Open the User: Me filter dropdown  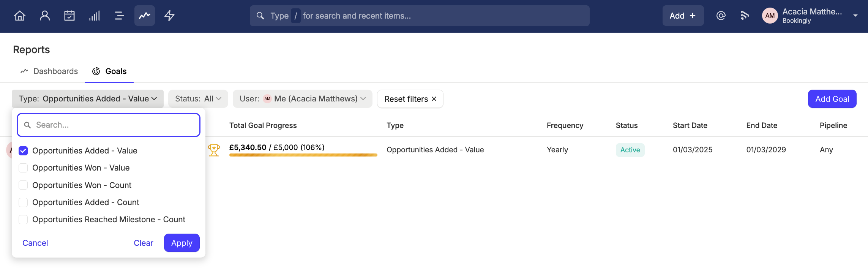click(x=303, y=99)
